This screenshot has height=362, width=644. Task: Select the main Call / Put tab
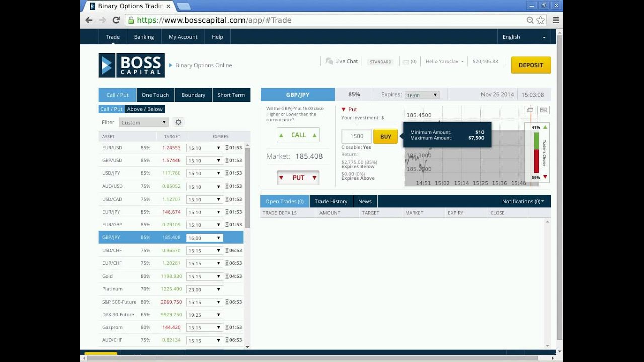tap(117, 95)
